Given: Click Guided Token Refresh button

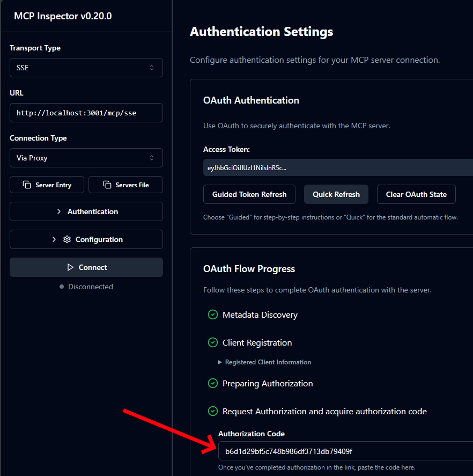Looking at the screenshot, I should 249,195.
